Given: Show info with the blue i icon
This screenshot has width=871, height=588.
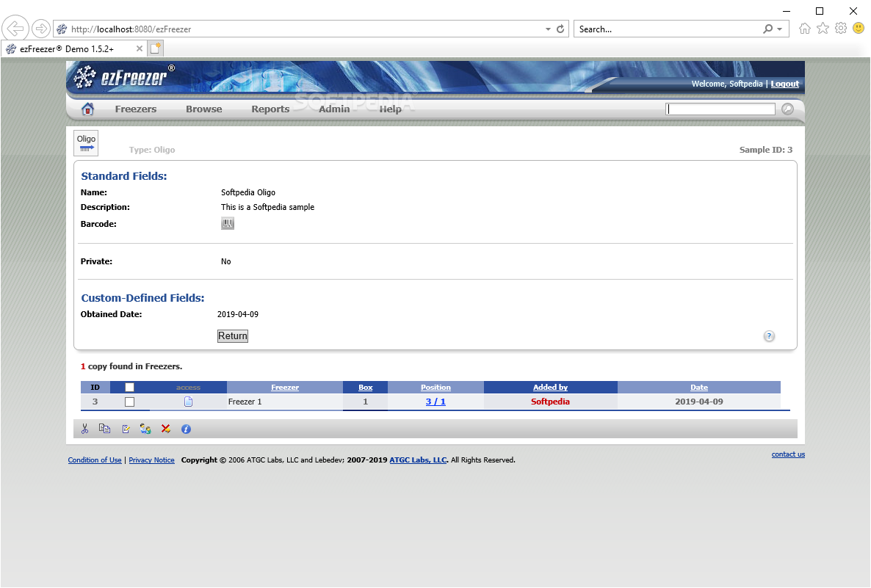Looking at the screenshot, I should (186, 429).
